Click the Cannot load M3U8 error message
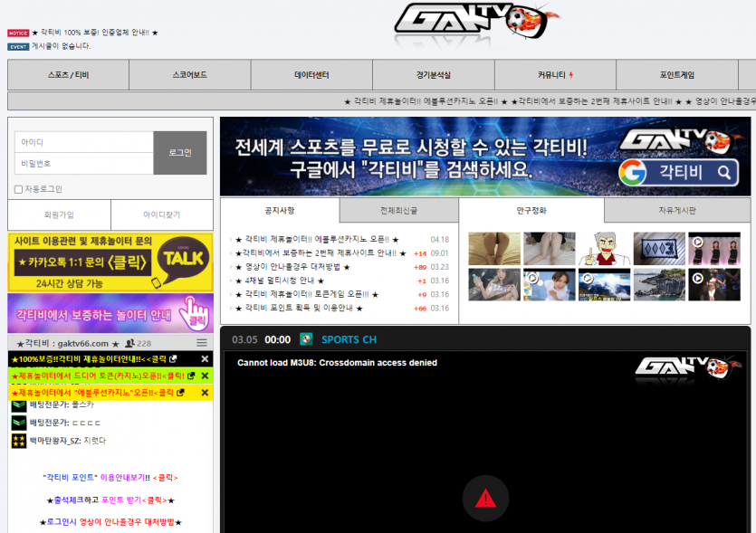This screenshot has width=756, height=533. pyautogui.click(x=337, y=363)
